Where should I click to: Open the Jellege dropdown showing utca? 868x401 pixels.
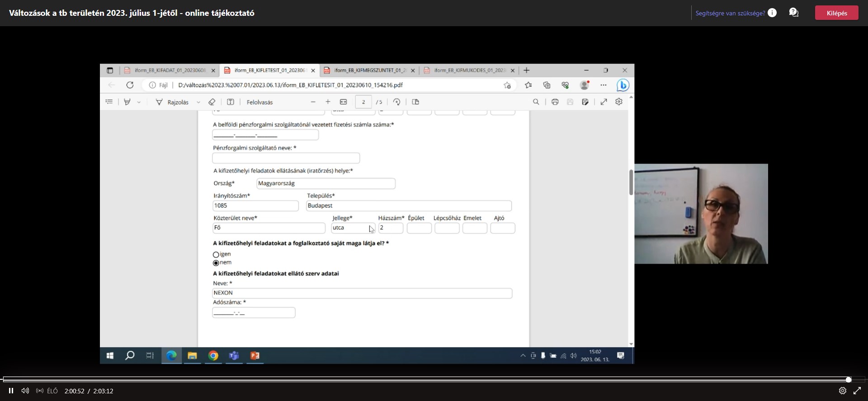pos(353,228)
